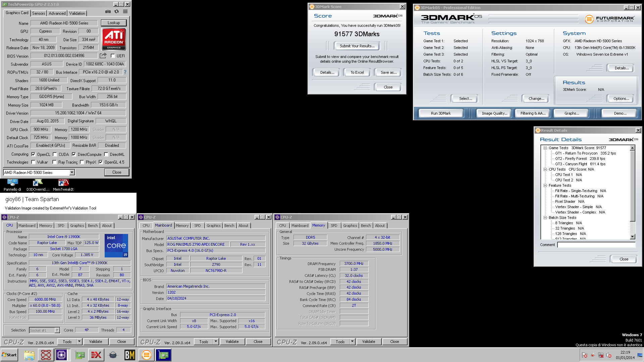The height and width of the screenshot is (362, 644).
Task: Click the red EX taskbar icon
Action: pos(96,355)
